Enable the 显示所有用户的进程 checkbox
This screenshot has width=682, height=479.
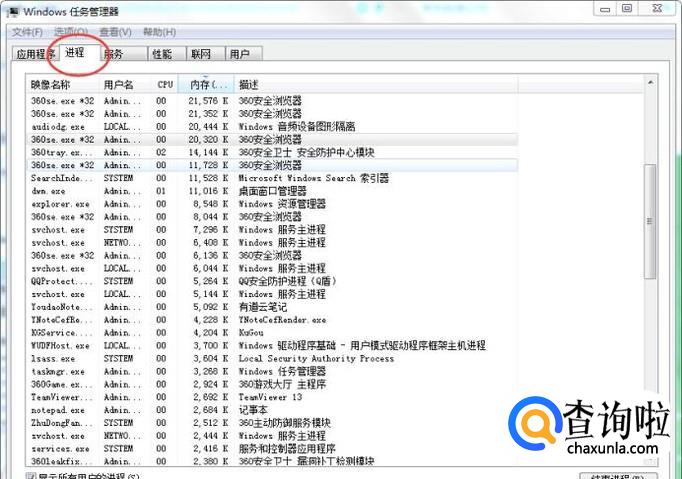pyautogui.click(x=30, y=476)
